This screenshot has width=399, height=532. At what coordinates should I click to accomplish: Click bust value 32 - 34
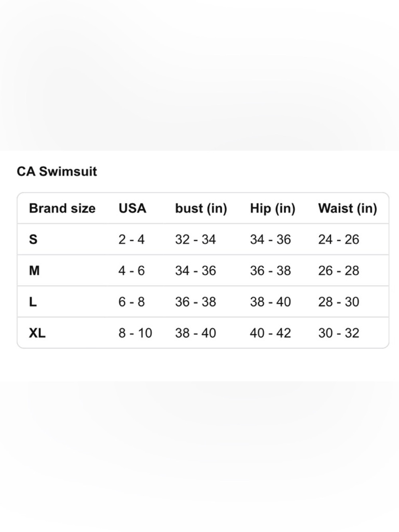click(196, 239)
